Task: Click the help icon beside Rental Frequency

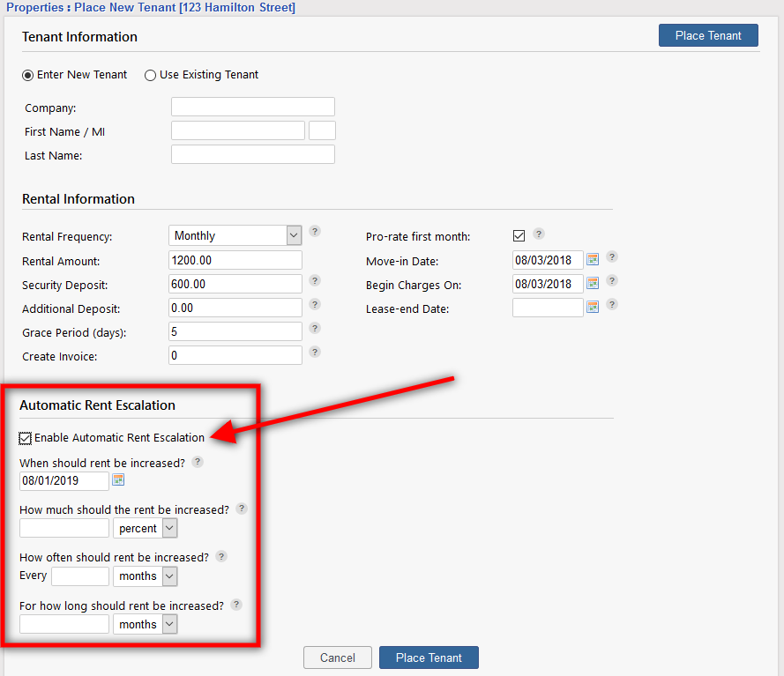Action: (x=315, y=231)
